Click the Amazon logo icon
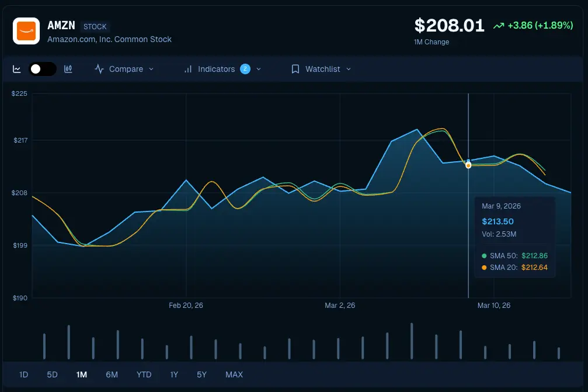This screenshot has width=588, height=392. coord(26,31)
